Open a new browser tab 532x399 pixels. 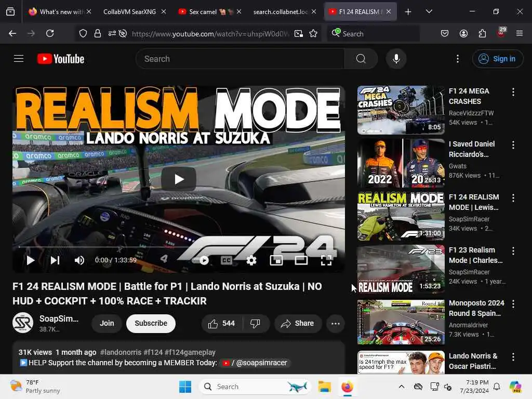click(x=408, y=12)
